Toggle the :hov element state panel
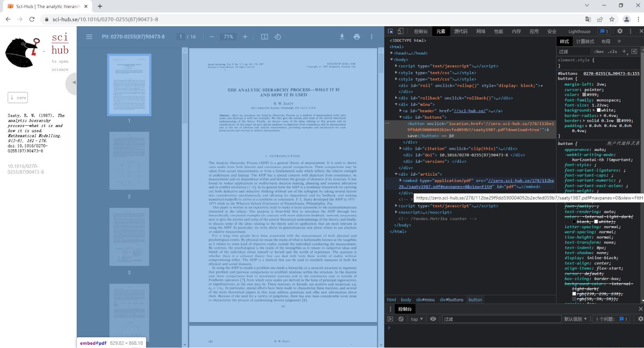 tap(599, 51)
